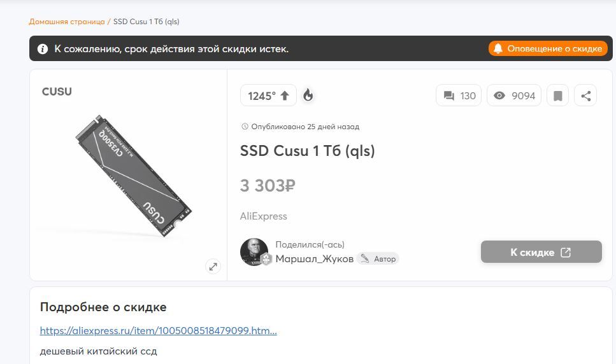Open the comments counter showing 130
Image resolution: width=616 pixels, height=364 pixels.
459,95
